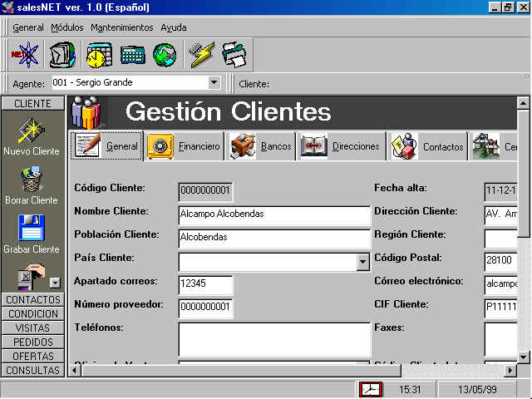The image size is (532, 399).
Task: Switch to the Bancos tab
Action: coord(260,146)
